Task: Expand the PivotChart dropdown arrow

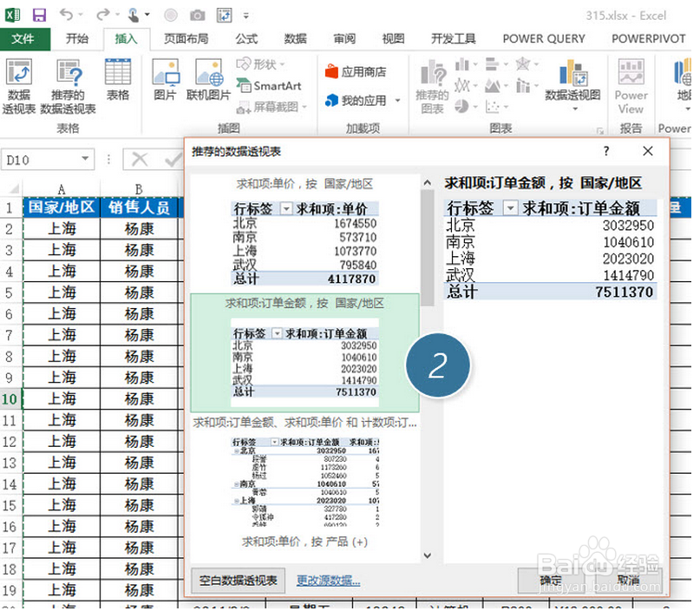Action: [575, 109]
